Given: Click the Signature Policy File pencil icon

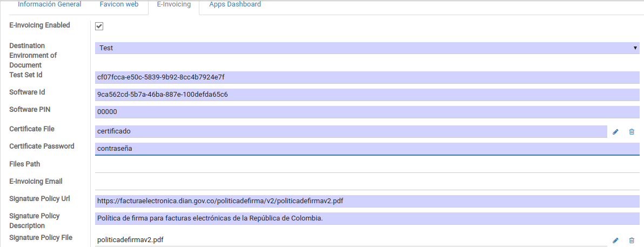Looking at the screenshot, I should (615, 240).
